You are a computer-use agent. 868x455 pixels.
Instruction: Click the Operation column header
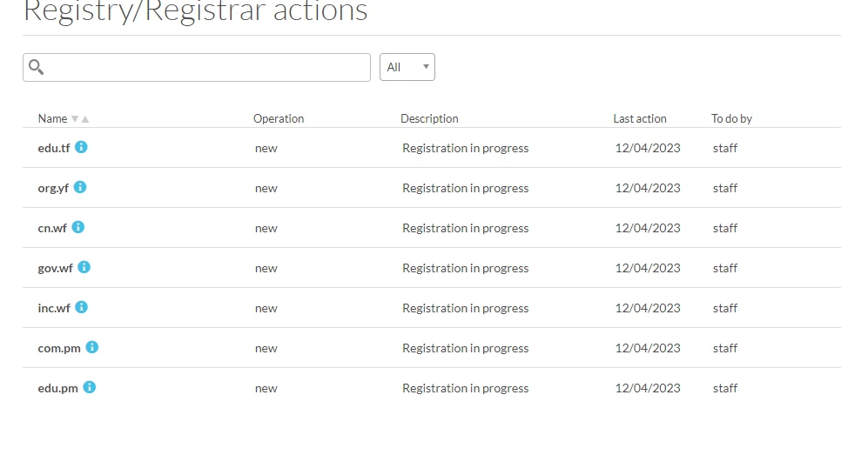(279, 119)
